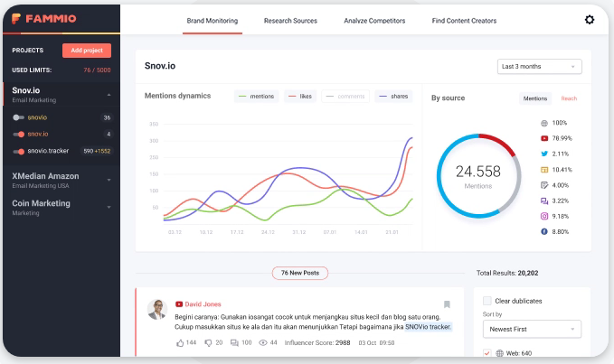614x364 pixels.
Task: Click the used limits 76 / 5000 value
Action: [97, 70]
